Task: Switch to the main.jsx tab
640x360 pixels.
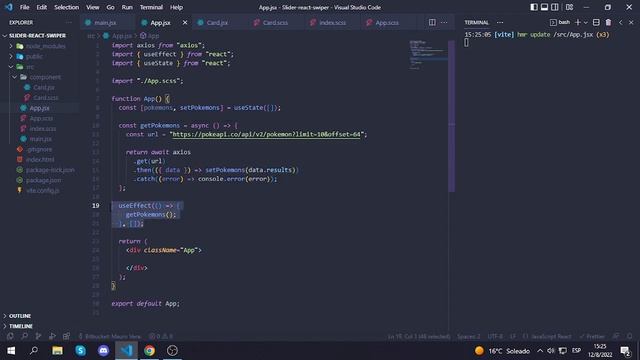Action: [106, 23]
